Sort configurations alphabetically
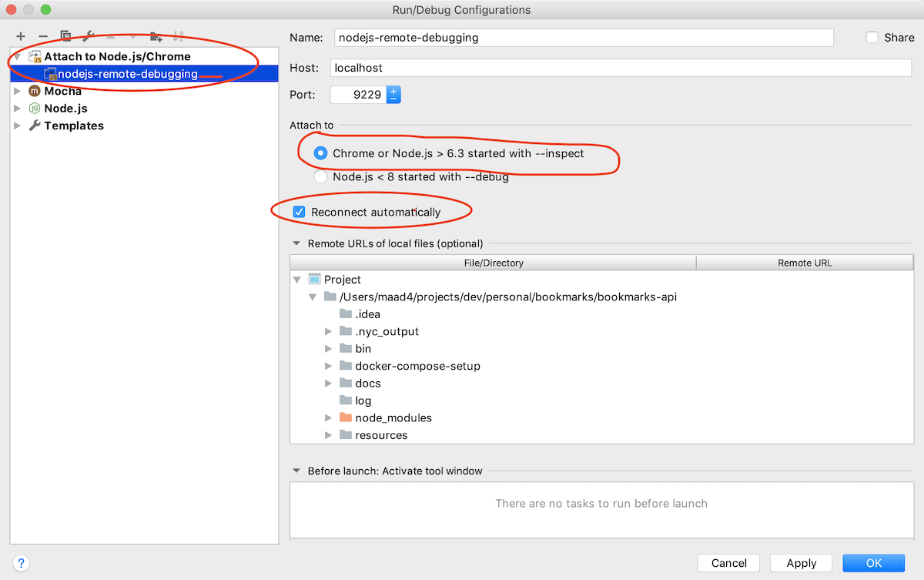The height and width of the screenshot is (580, 924). click(x=178, y=35)
